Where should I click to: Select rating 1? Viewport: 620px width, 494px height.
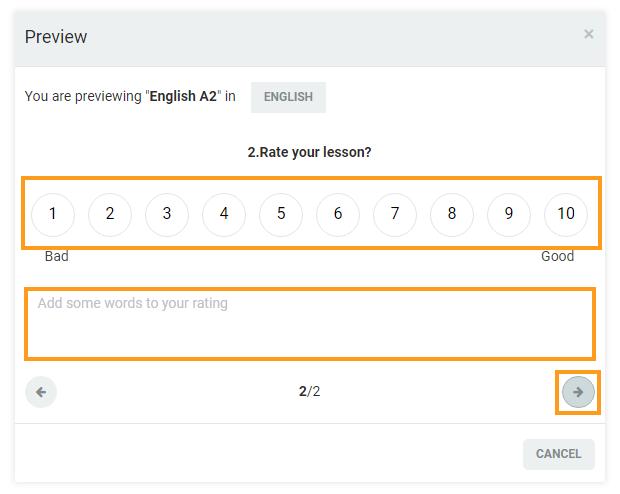click(53, 213)
